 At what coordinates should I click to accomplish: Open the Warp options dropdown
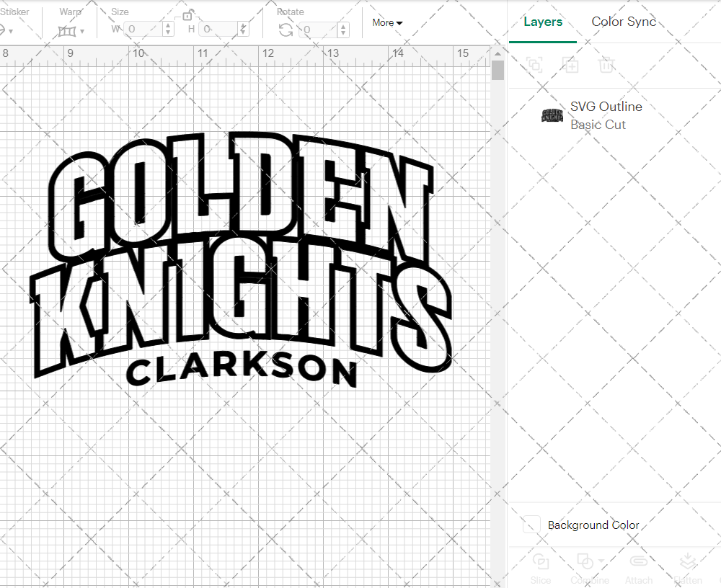click(x=81, y=32)
